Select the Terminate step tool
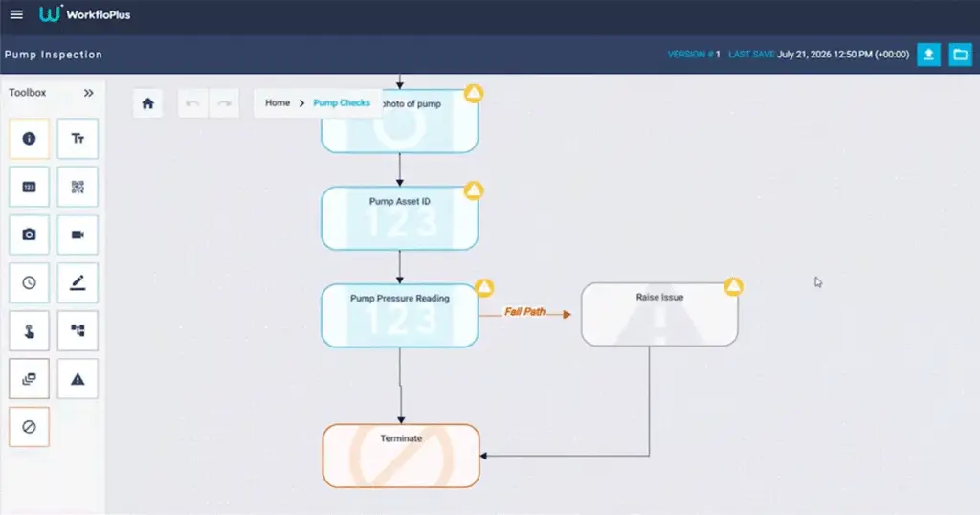The height and width of the screenshot is (515, 980). [x=29, y=427]
